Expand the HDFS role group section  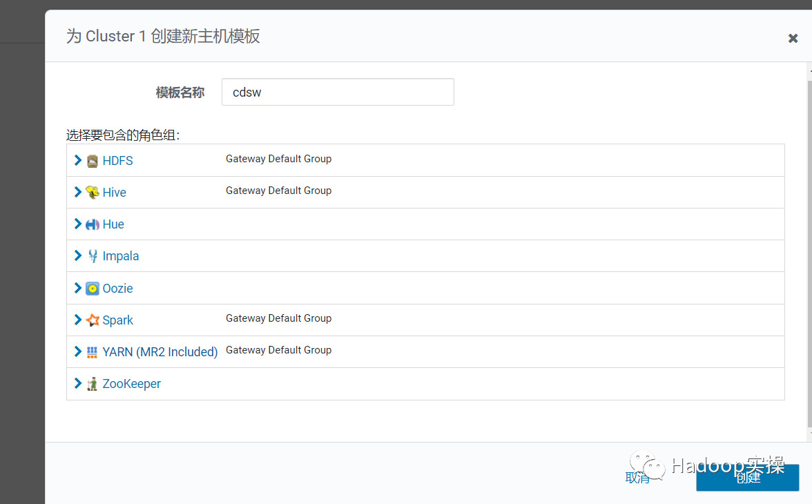tap(77, 160)
